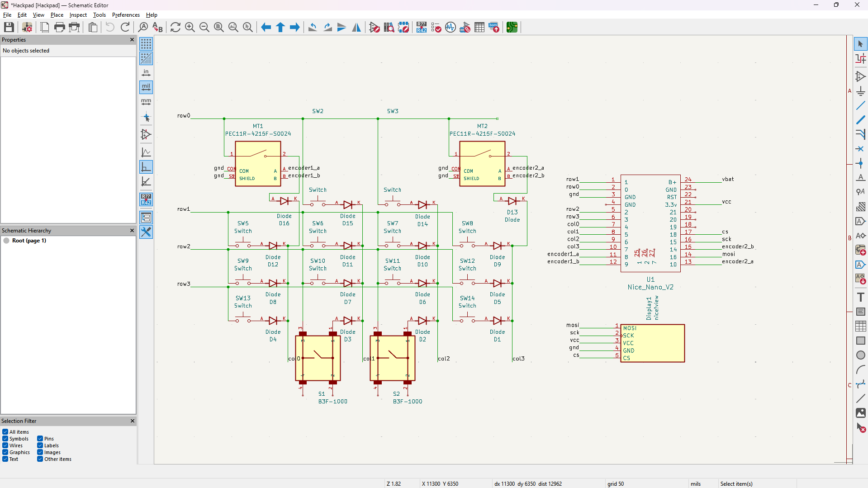This screenshot has height=488, width=868.
Task: Select Root (page 1) in hierarchy
Action: tap(29, 241)
